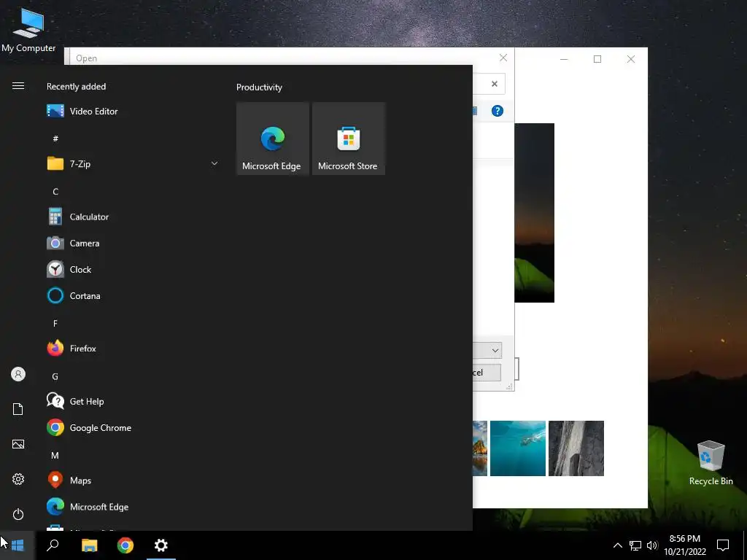Click the tent night-sky preview image
Image resolution: width=747 pixels, height=560 pixels.
(x=535, y=212)
